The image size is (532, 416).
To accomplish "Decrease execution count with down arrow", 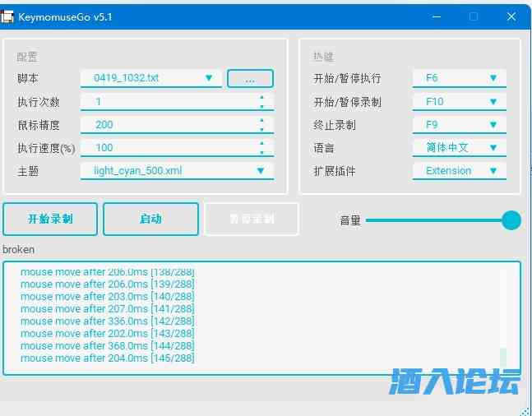I will click(x=261, y=106).
